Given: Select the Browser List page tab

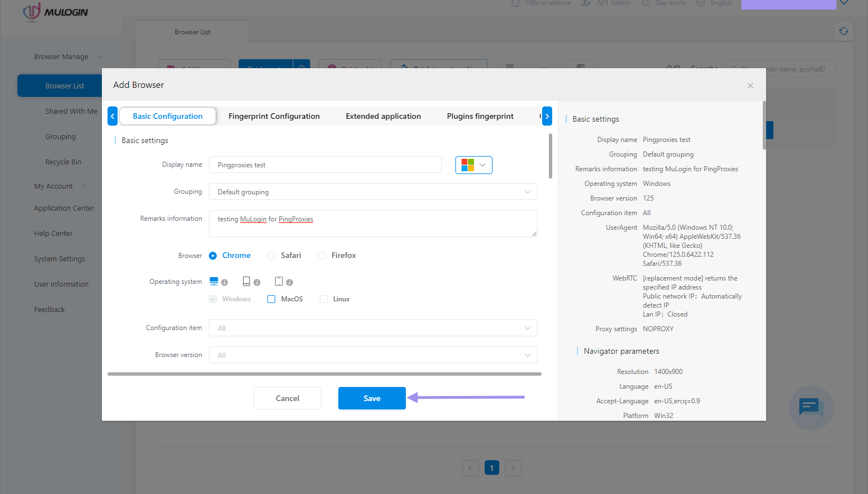Looking at the screenshot, I should click(x=193, y=32).
